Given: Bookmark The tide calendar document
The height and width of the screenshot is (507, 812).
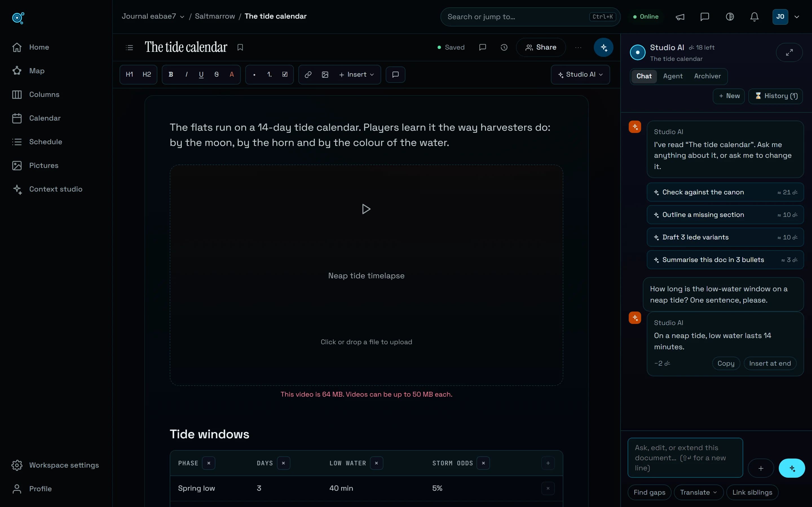Looking at the screenshot, I should (240, 47).
